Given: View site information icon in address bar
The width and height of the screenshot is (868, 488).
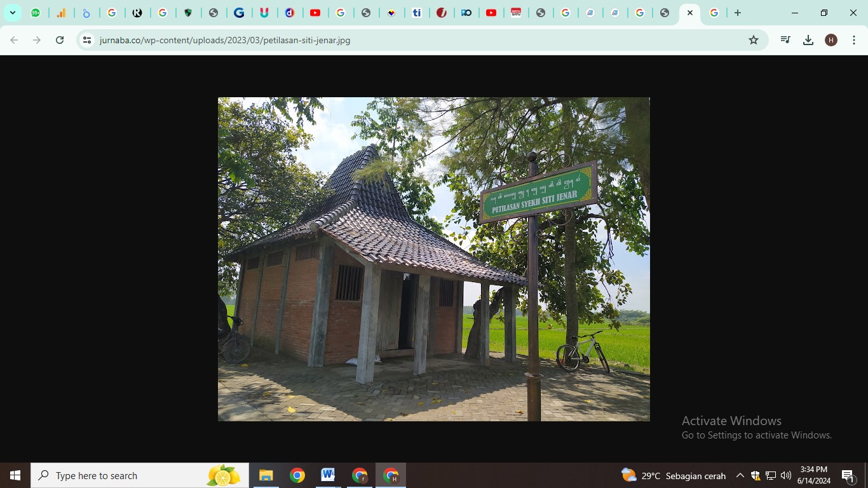Looking at the screenshot, I should point(87,40).
